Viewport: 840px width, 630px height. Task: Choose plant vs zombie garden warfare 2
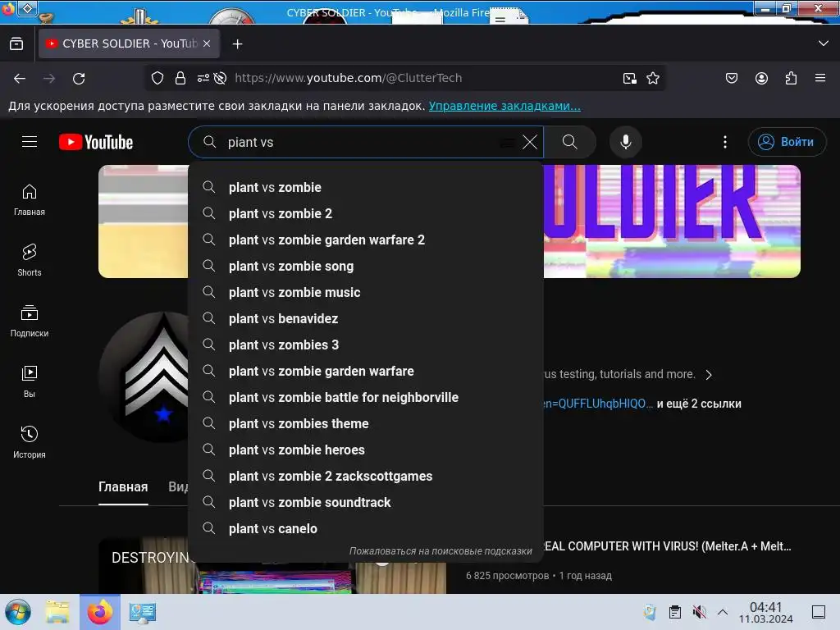(366, 240)
